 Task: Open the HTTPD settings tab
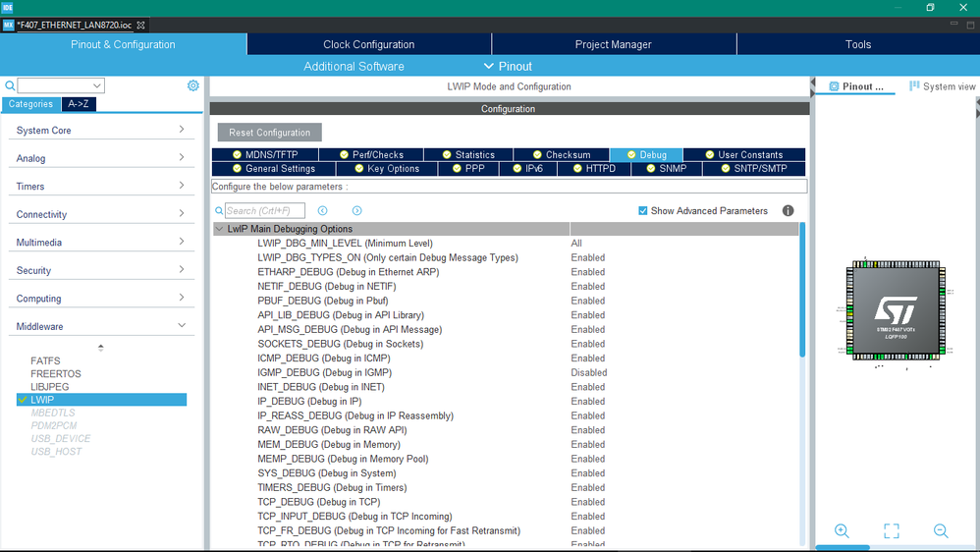click(594, 168)
